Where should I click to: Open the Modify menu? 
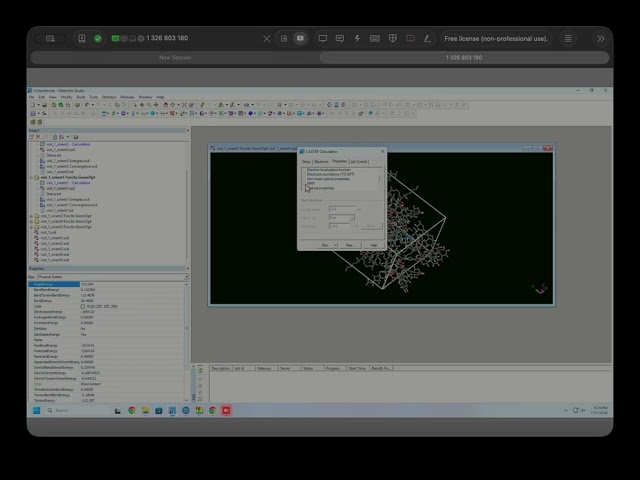click(67, 97)
